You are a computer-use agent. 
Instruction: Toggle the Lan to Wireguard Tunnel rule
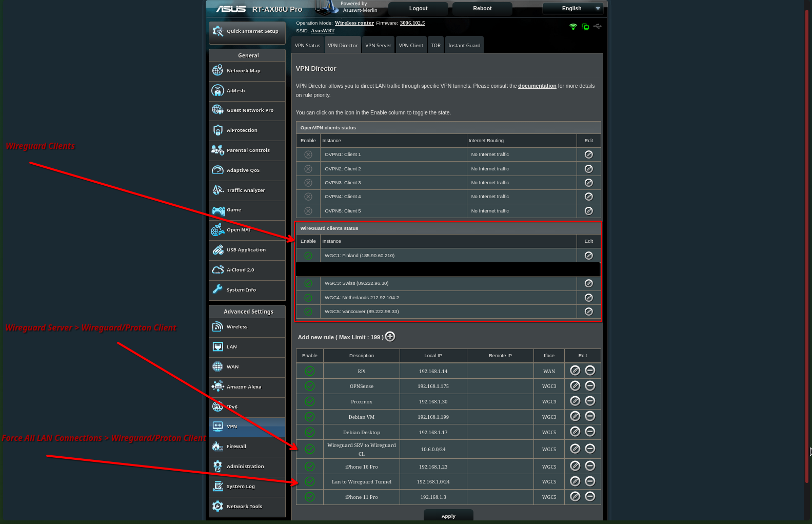tap(310, 481)
